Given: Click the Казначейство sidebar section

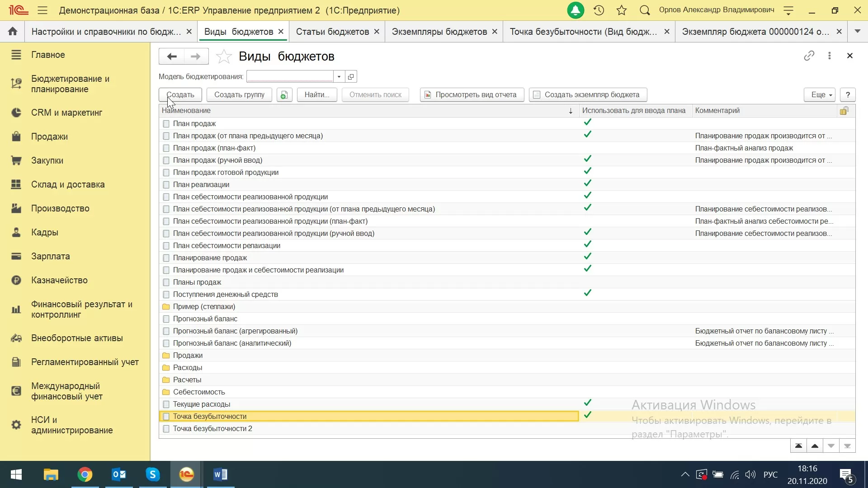Looking at the screenshot, I should [59, 280].
